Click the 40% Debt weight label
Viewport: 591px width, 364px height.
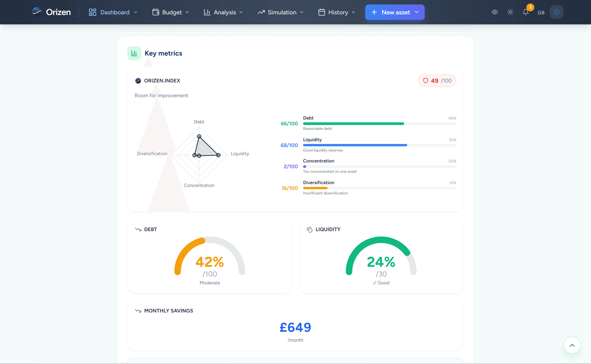[452, 118]
